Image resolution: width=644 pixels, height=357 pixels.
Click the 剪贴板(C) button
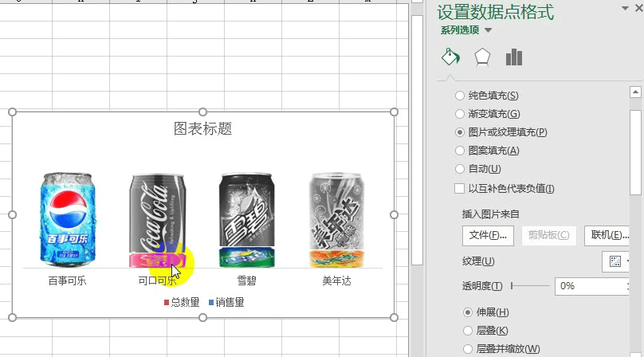pyautogui.click(x=548, y=235)
